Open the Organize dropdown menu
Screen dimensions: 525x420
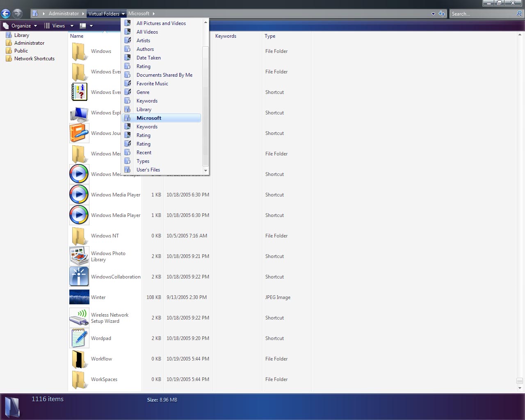(x=20, y=26)
